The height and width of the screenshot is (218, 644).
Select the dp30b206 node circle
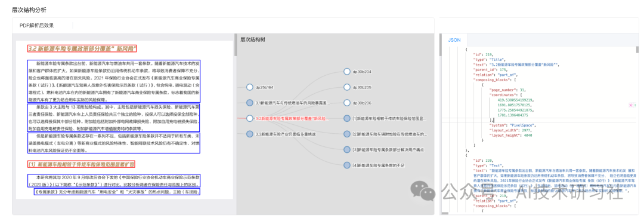(x=346, y=103)
